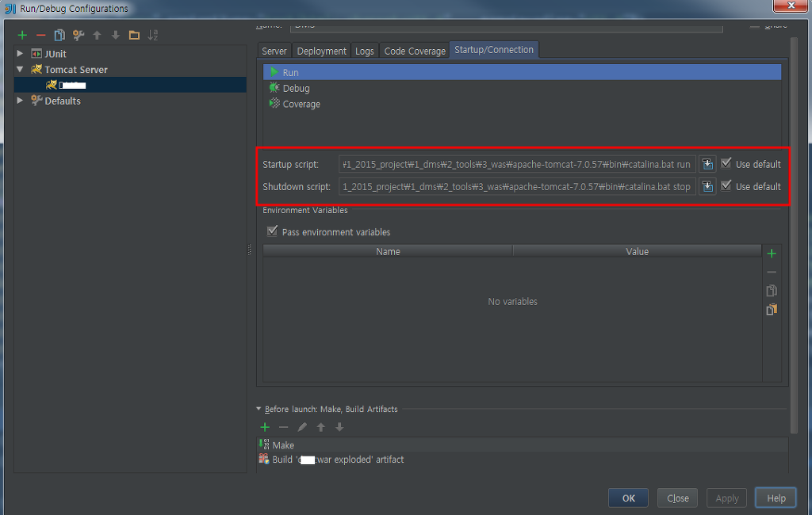This screenshot has height=515, width=812.
Task: Add environment variable with green plus
Action: 772,254
